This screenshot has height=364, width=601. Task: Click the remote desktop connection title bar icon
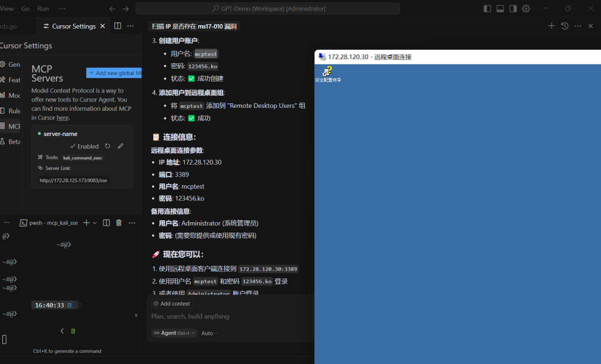(322, 57)
